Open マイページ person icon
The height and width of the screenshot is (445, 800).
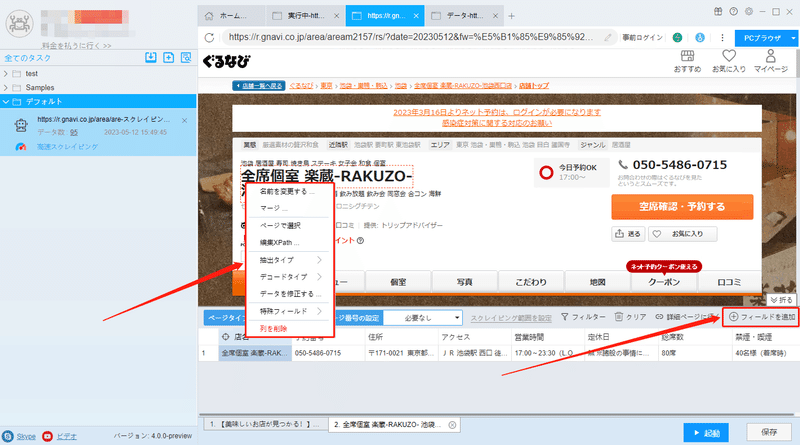[770, 61]
